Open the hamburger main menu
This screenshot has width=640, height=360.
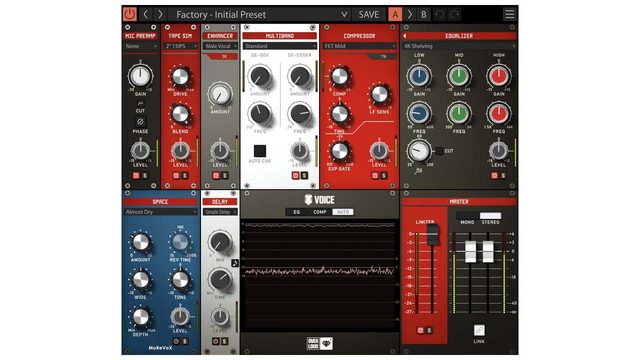pos(509,14)
